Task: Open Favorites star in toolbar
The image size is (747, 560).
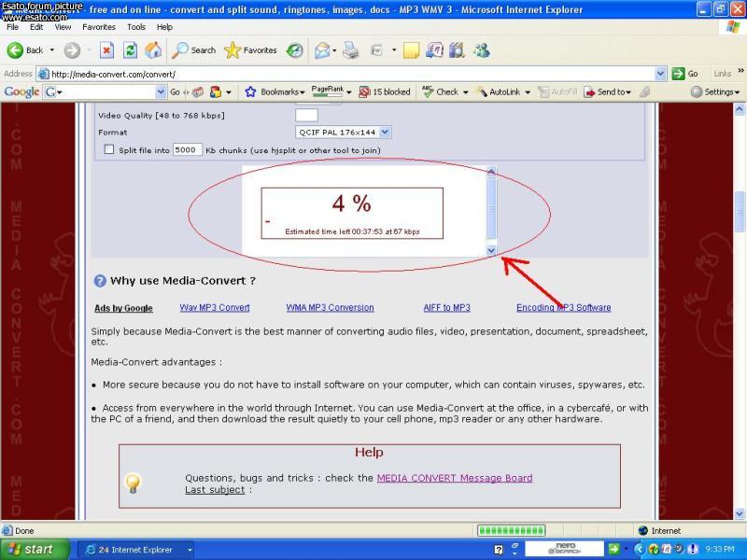Action: [x=250, y=50]
